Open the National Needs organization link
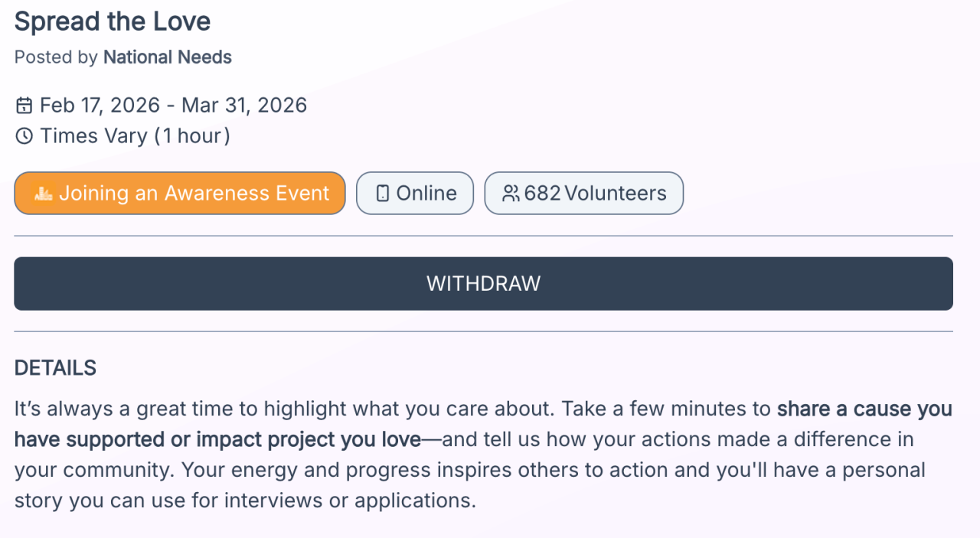Viewport: 980px width, 538px height. (x=167, y=57)
